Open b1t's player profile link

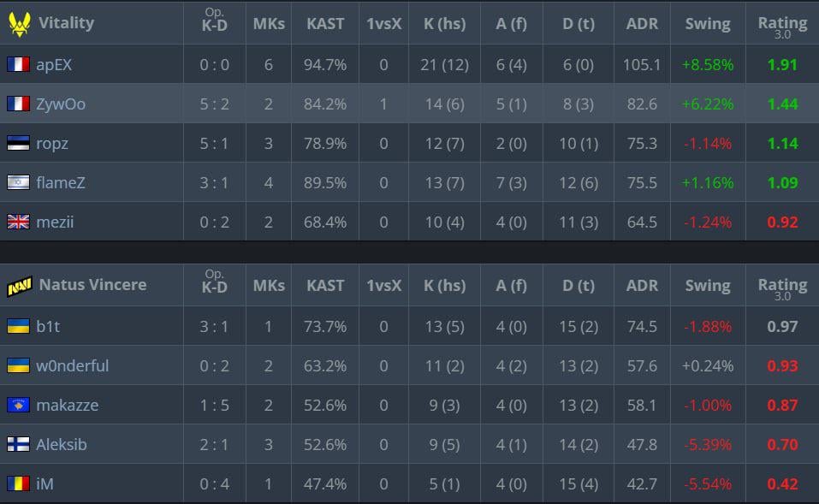tap(48, 326)
